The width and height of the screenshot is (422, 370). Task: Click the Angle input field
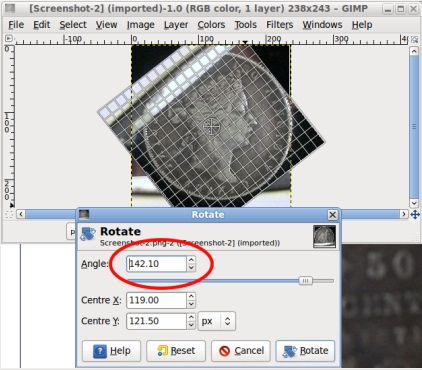click(156, 264)
